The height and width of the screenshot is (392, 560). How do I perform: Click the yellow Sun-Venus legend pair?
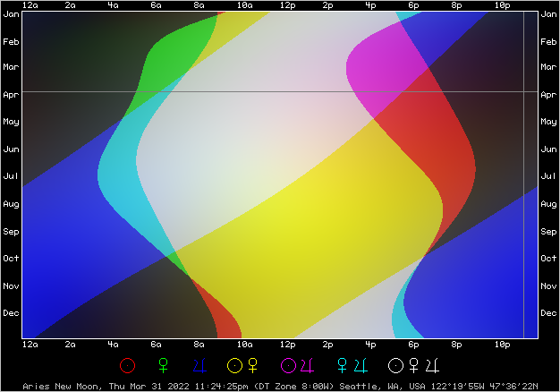coord(242,365)
